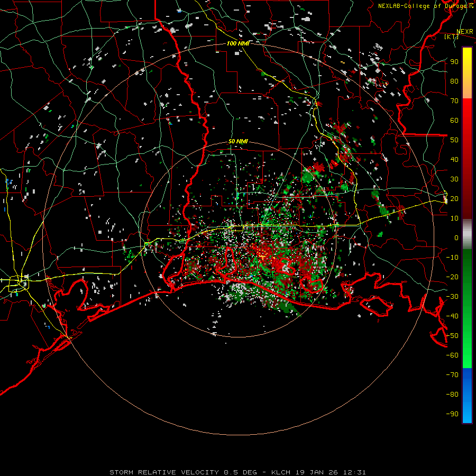Image resolution: width=476 pixels, height=476 pixels.
Task: Click the "KLCH" radar site identifier
Action: coord(281,472)
